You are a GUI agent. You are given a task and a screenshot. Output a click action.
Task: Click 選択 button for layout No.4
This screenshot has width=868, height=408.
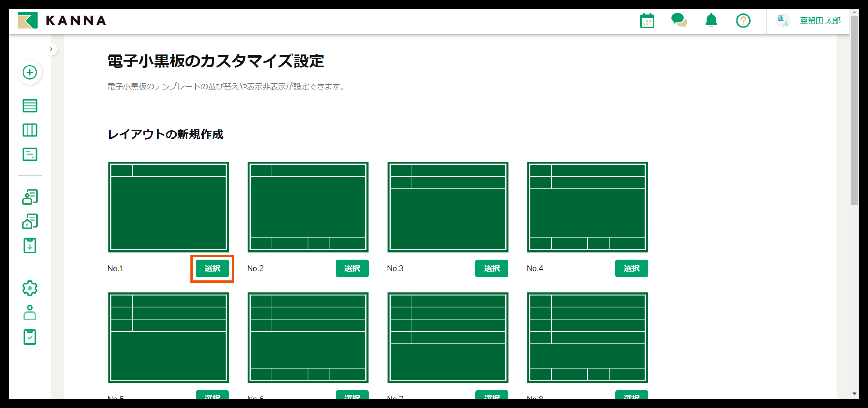click(x=632, y=268)
